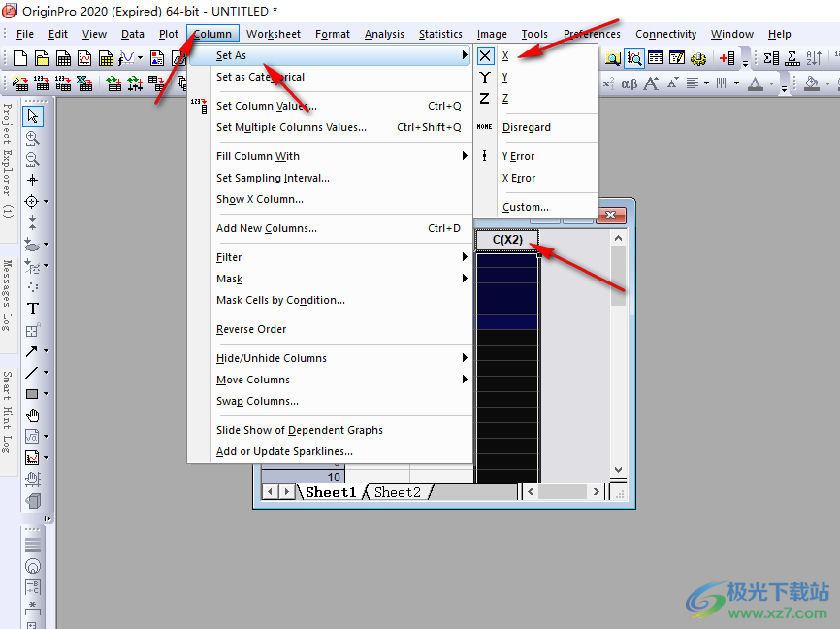Open the Arrow tool dropdown arrow
Viewport: 840px width, 629px height.
click(x=46, y=350)
